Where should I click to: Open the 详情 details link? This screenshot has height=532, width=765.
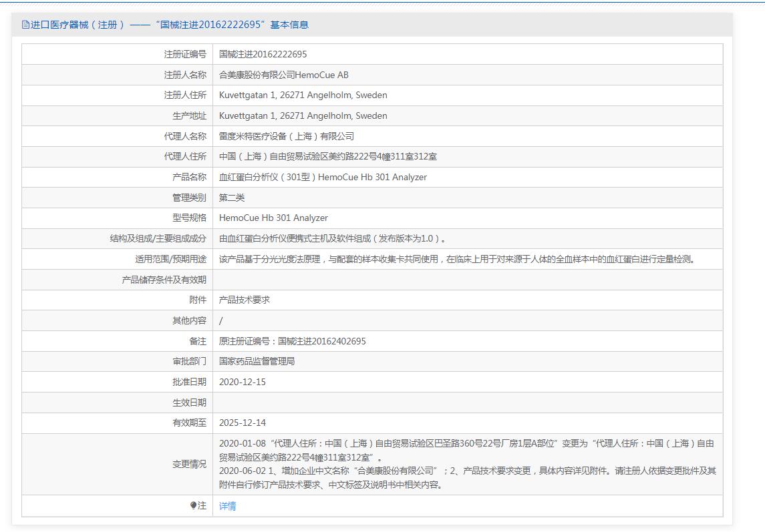coord(227,506)
